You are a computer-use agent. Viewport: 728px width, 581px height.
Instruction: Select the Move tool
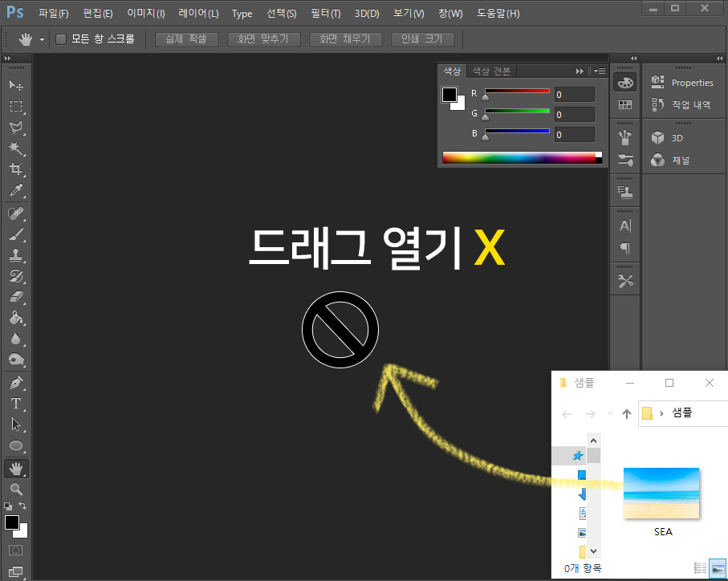[16, 85]
